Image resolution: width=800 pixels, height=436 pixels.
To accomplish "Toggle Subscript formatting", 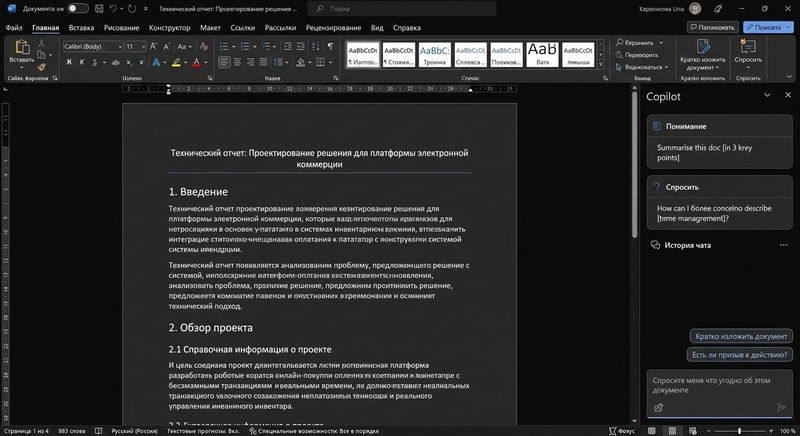I will click(129, 62).
